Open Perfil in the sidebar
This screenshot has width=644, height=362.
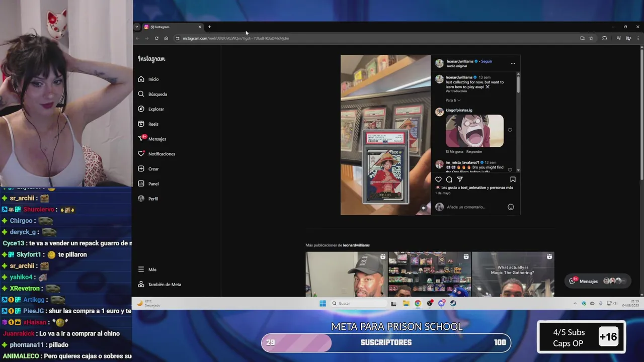(148, 199)
